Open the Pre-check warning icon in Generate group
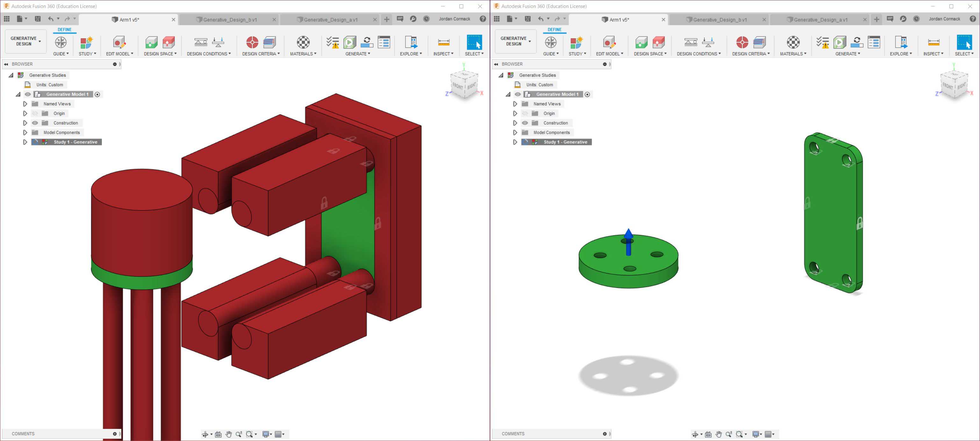 click(334, 42)
